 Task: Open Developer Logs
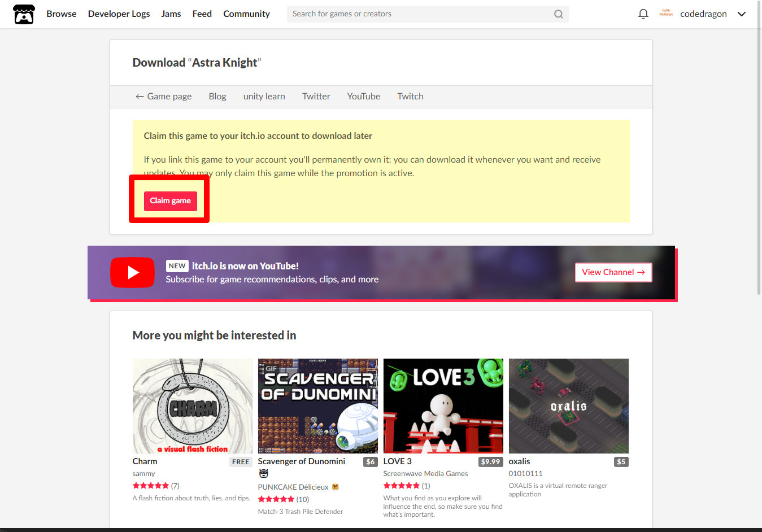119,14
